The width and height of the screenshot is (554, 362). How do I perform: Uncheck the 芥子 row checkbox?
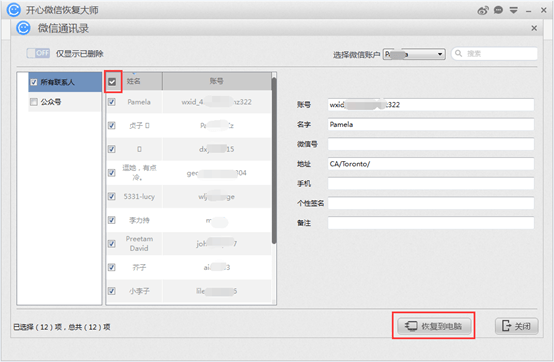click(x=112, y=267)
